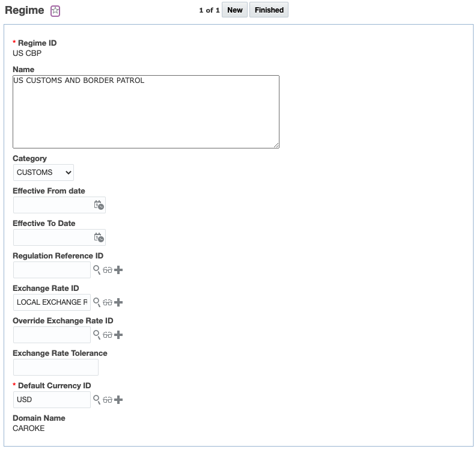Click the Exchange Rate ID input field
This screenshot has width=476, height=449.
[52, 302]
